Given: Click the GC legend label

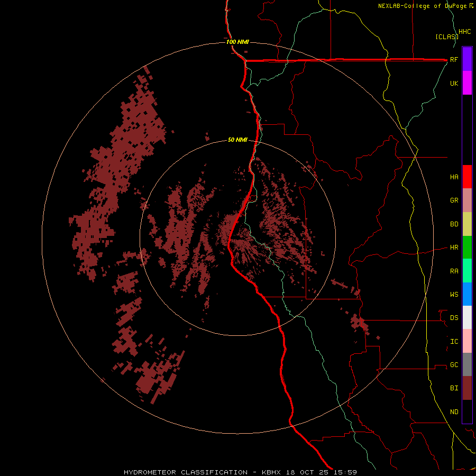Looking at the screenshot, I should pos(454,365).
